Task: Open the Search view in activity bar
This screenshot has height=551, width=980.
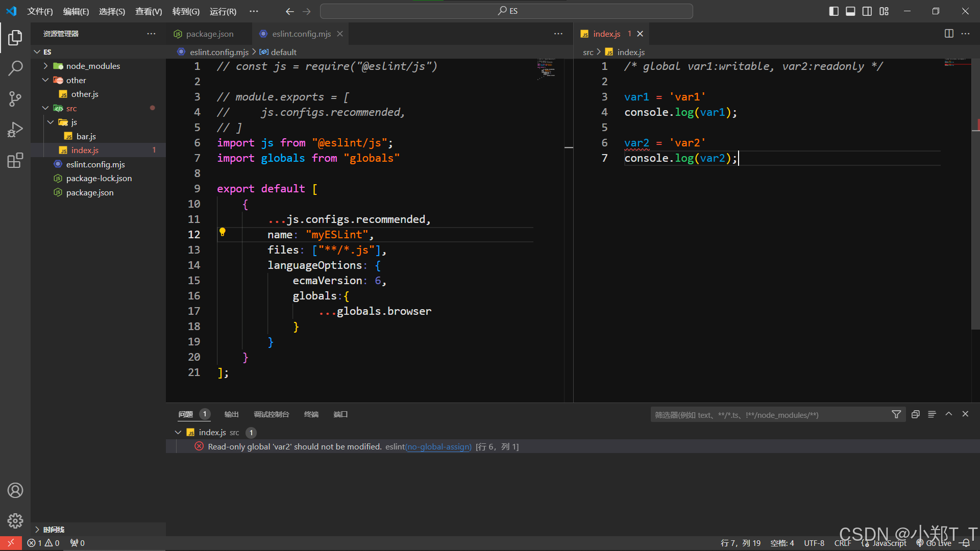Action: click(x=15, y=68)
